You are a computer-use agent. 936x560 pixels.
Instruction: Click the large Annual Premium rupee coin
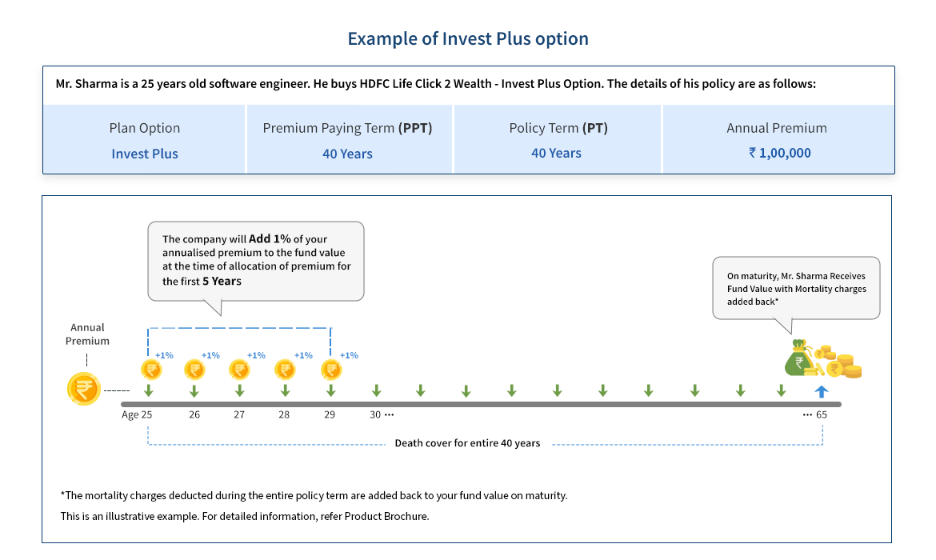84,390
